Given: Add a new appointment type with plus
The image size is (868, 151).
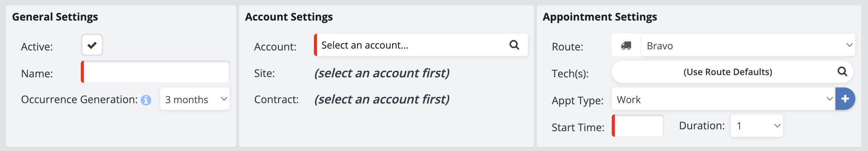Looking at the screenshot, I should pos(845,99).
